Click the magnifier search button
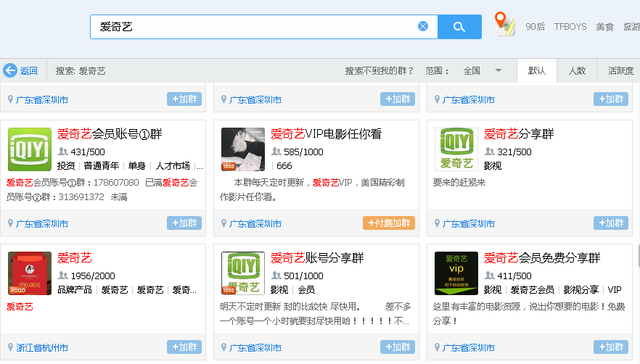The height and width of the screenshot is (364, 640). (459, 27)
